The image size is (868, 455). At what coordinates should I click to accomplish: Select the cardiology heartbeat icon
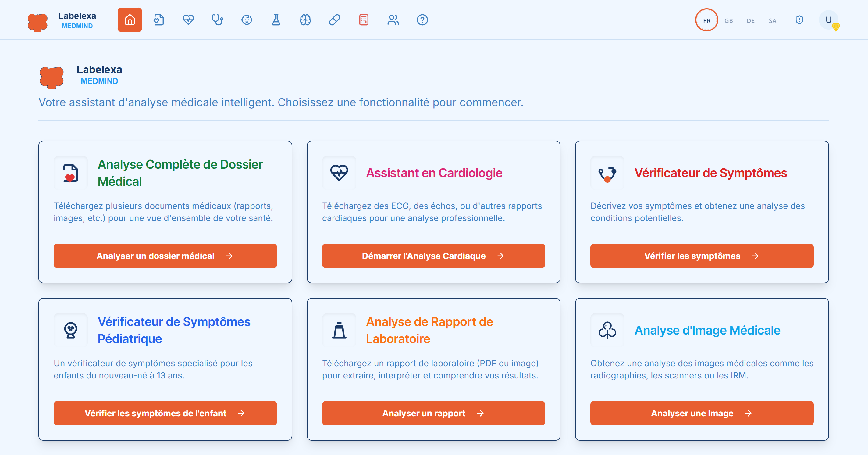(188, 20)
